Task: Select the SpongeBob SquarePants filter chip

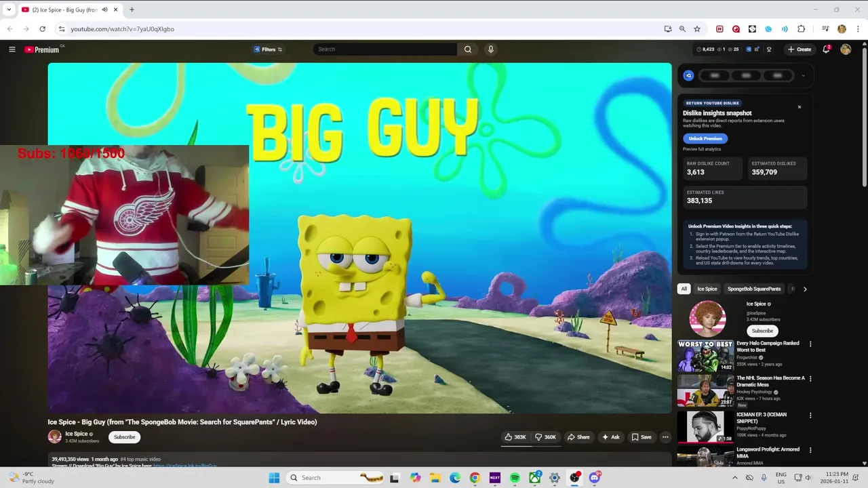Action: coord(754,289)
